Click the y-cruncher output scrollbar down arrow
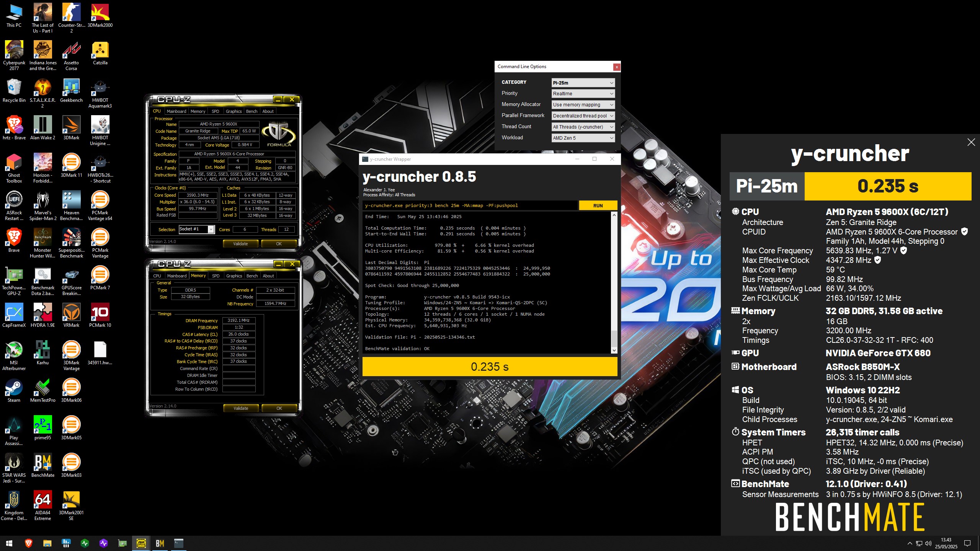The height and width of the screenshot is (551, 980). pyautogui.click(x=614, y=350)
